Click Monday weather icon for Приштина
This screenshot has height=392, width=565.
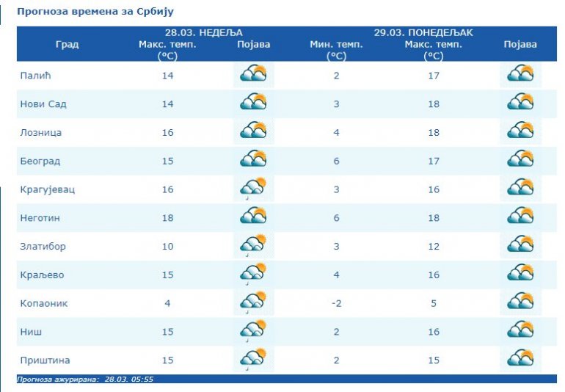click(520, 360)
